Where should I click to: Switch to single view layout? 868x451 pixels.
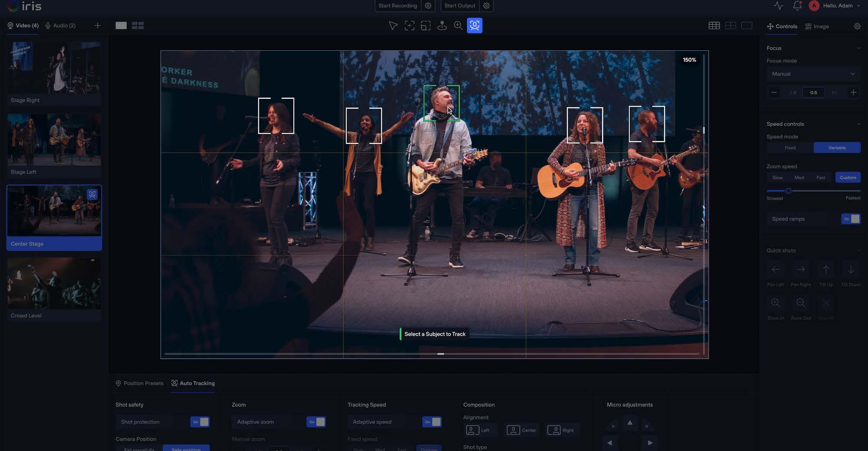coord(121,26)
